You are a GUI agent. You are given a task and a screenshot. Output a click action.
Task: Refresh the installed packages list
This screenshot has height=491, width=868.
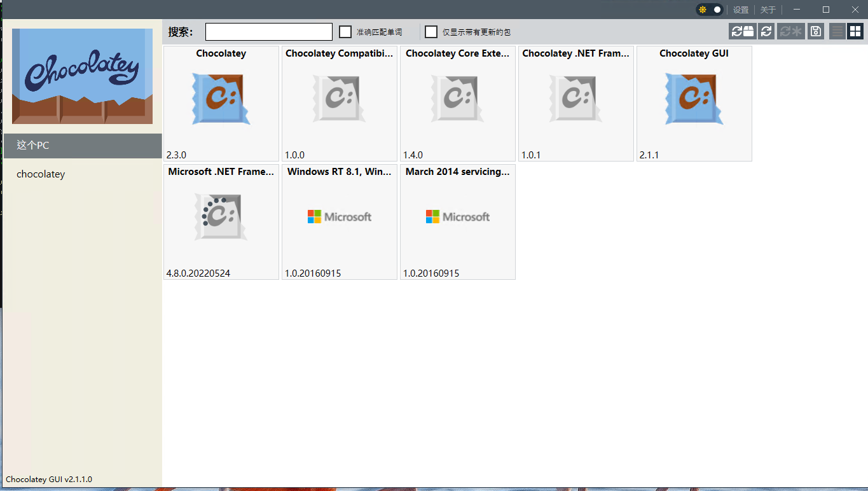(766, 31)
